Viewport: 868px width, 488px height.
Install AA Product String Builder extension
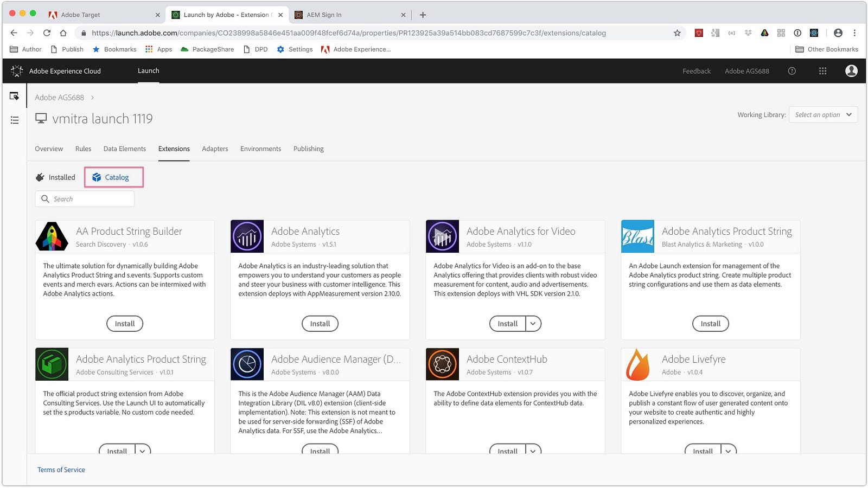[x=125, y=324]
